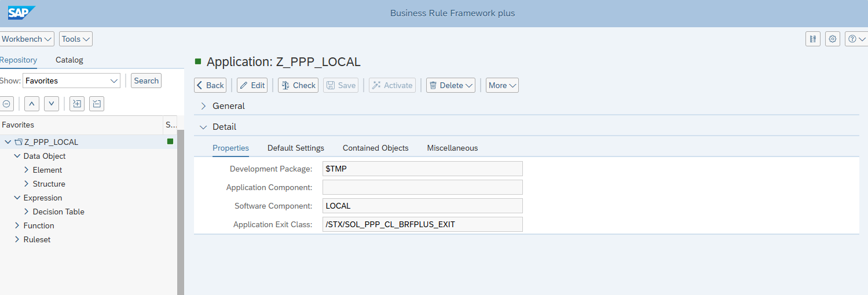Viewport: 868px width, 295px height.
Task: Open the Workbench menu
Action: pyautogui.click(x=27, y=39)
